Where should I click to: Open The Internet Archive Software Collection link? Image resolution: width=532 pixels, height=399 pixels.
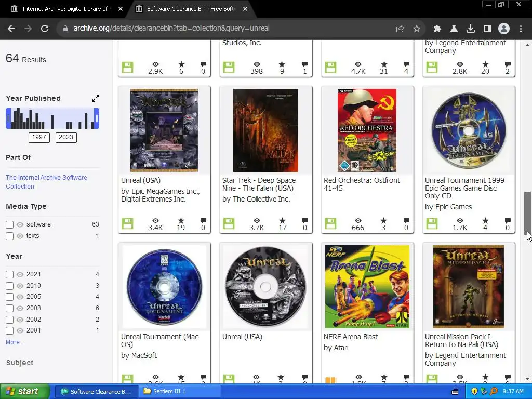(x=46, y=182)
